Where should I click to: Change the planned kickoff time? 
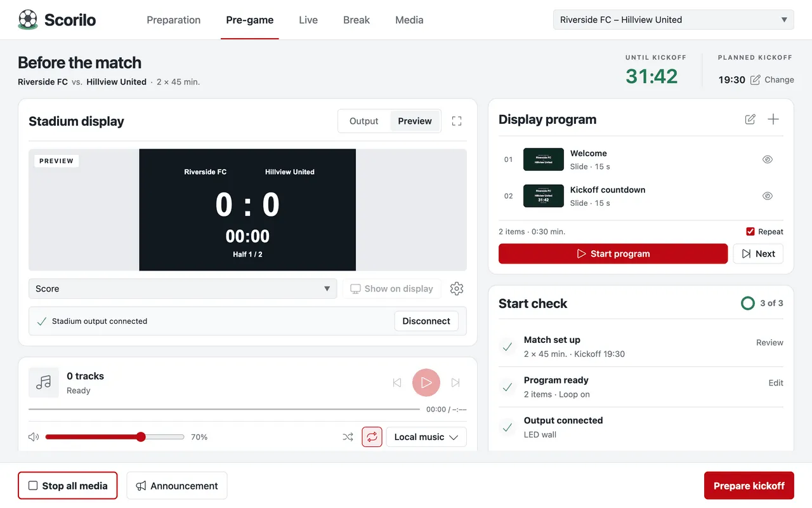[772, 80]
